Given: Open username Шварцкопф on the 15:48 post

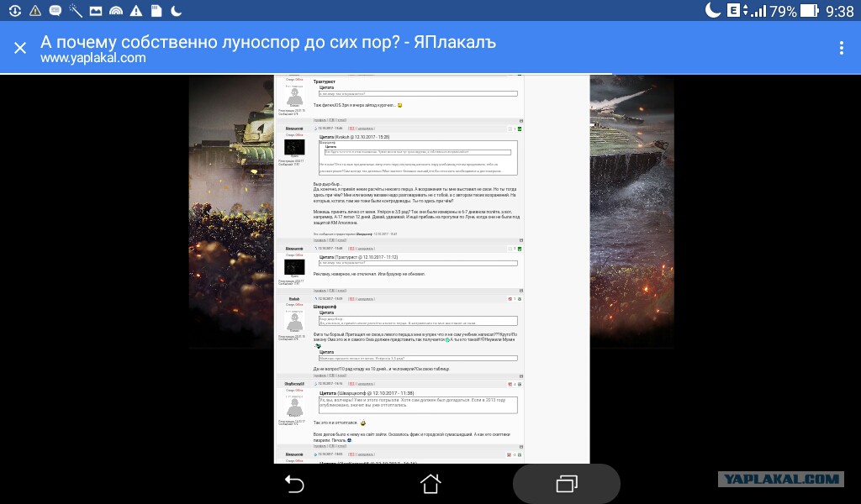Looking at the screenshot, I should 294,249.
